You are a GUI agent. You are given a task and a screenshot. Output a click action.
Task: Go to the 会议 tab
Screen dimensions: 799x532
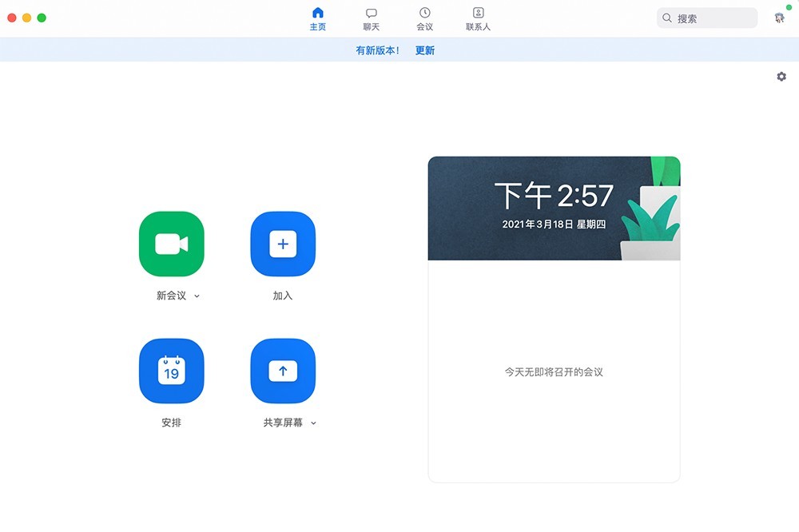[x=424, y=18]
